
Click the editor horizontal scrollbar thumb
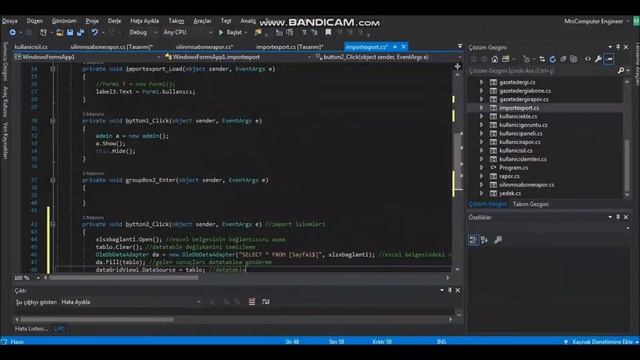[124, 278]
